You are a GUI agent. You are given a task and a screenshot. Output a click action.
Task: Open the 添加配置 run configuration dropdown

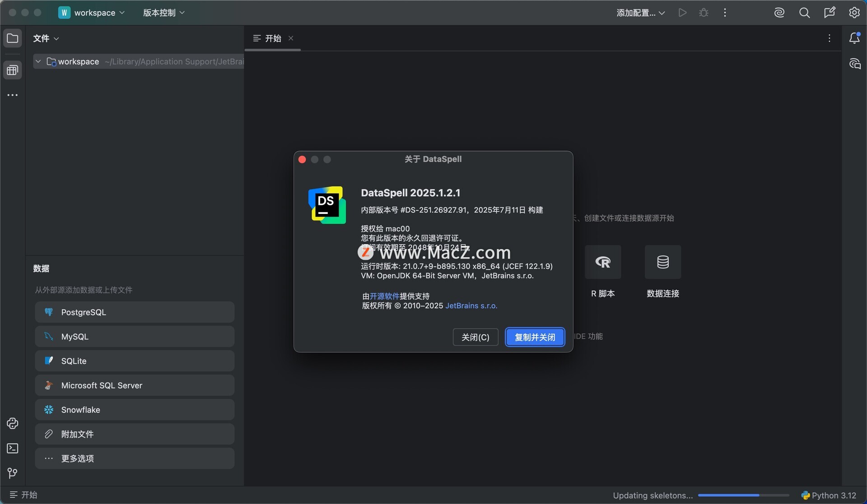641,13
